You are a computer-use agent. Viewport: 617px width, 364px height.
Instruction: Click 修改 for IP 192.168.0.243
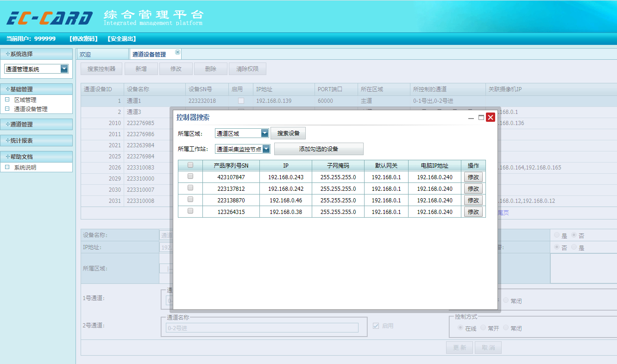pos(473,177)
